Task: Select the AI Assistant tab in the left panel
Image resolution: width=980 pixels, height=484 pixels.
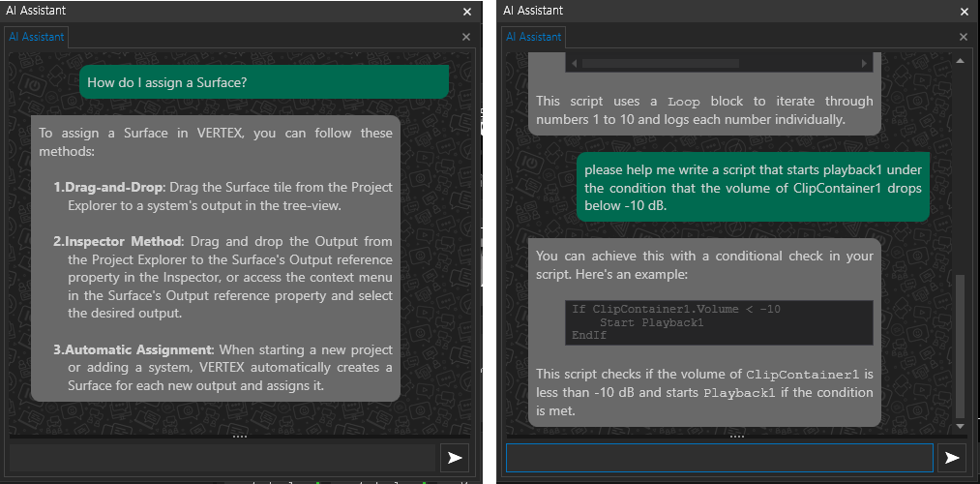Action: pos(37,37)
